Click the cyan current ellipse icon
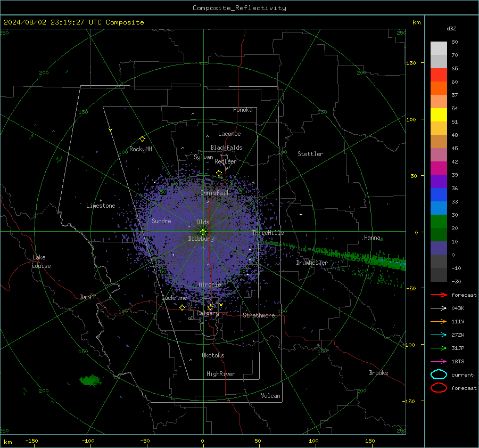The width and height of the screenshot is (479, 448). [x=439, y=374]
